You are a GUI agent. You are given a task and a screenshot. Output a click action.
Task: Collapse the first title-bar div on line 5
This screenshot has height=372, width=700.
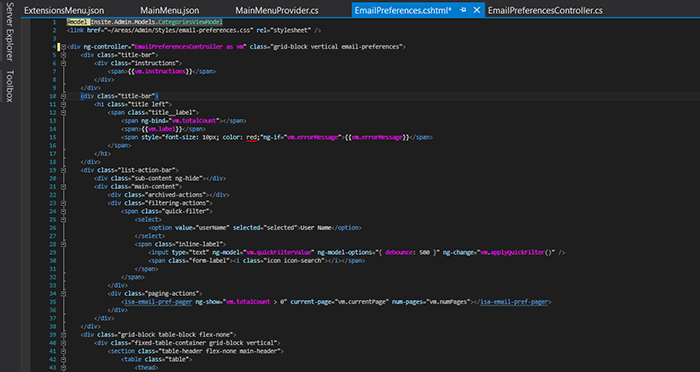tap(63, 55)
